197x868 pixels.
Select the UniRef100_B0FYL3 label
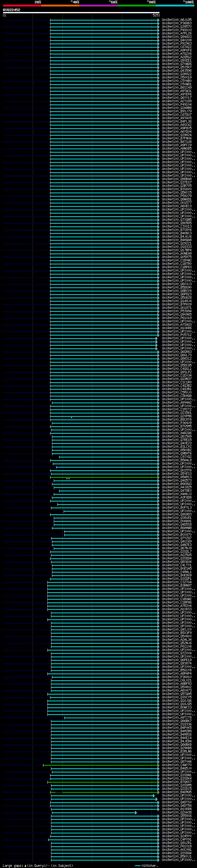coord(177,507)
